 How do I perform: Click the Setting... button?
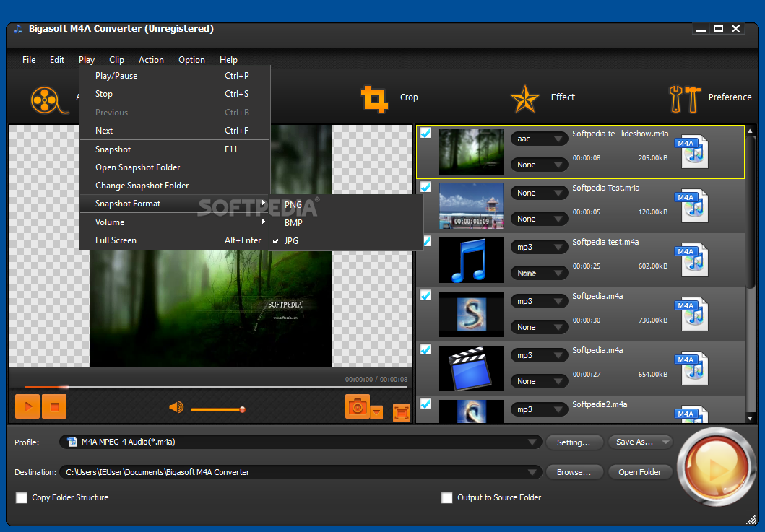pos(574,442)
